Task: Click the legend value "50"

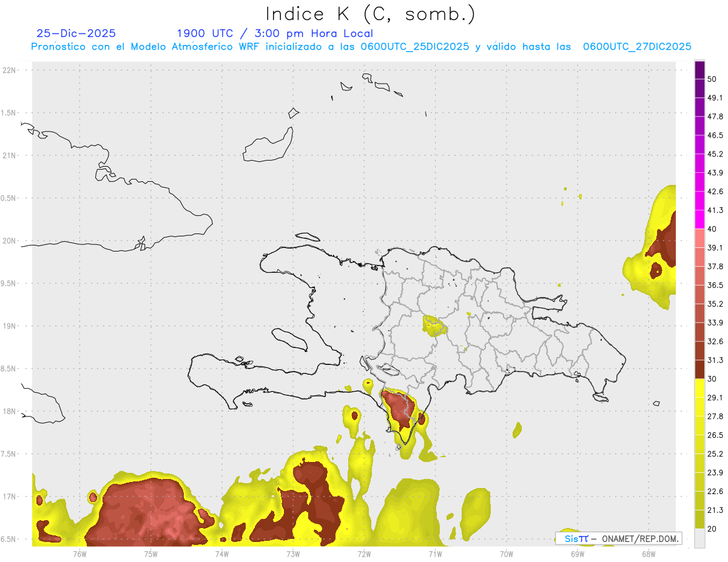Action: [712, 79]
